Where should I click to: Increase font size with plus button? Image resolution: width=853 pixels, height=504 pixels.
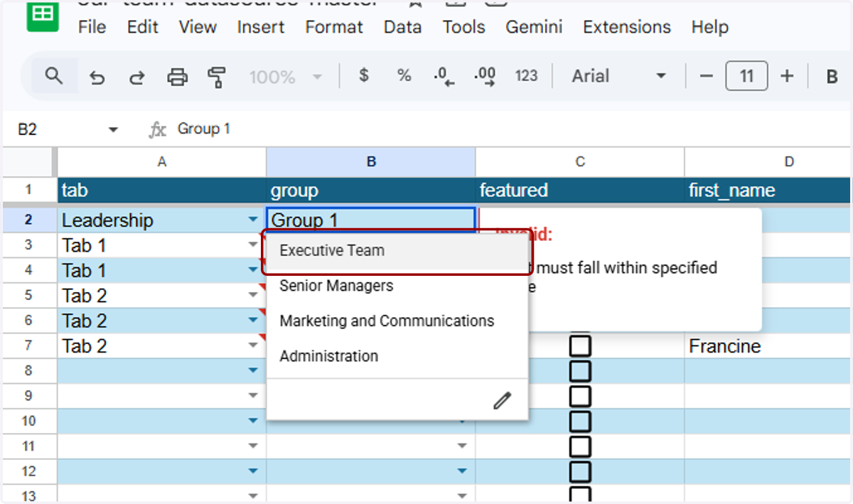tap(787, 76)
